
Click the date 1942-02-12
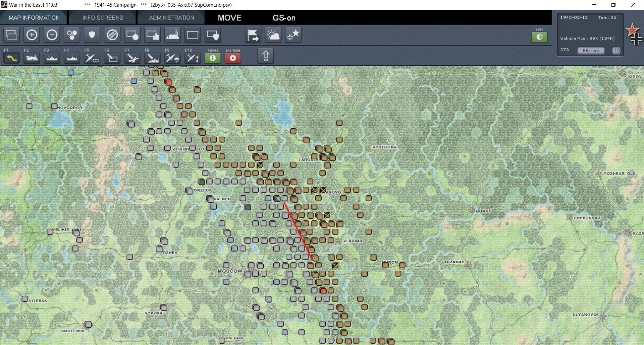click(x=574, y=17)
